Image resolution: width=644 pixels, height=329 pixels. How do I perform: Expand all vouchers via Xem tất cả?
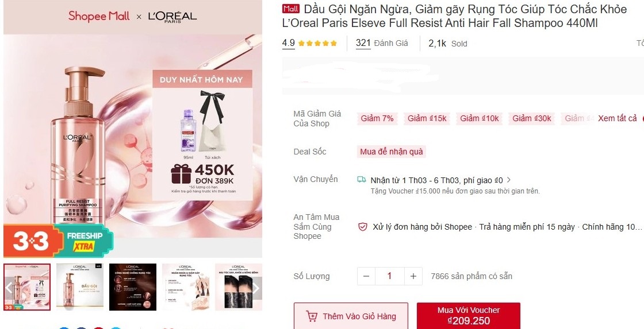(x=618, y=118)
